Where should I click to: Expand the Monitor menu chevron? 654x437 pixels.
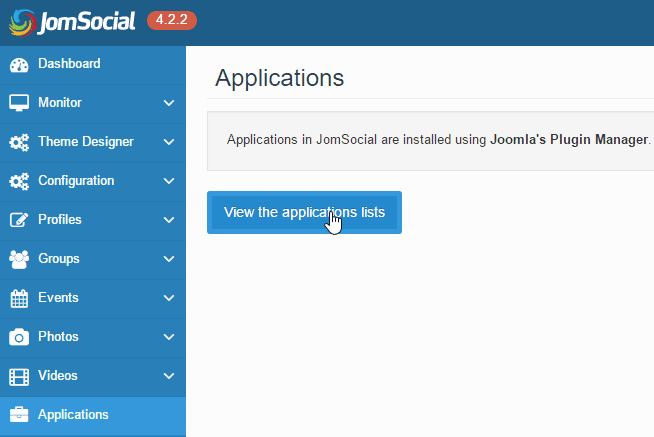coord(168,103)
